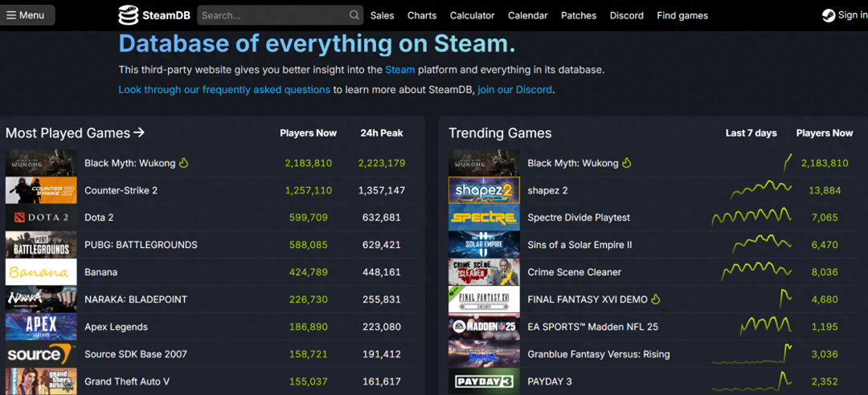The image size is (868, 395).
Task: Open Granblue Fantasy Versus: Rising title
Action: coord(599,354)
